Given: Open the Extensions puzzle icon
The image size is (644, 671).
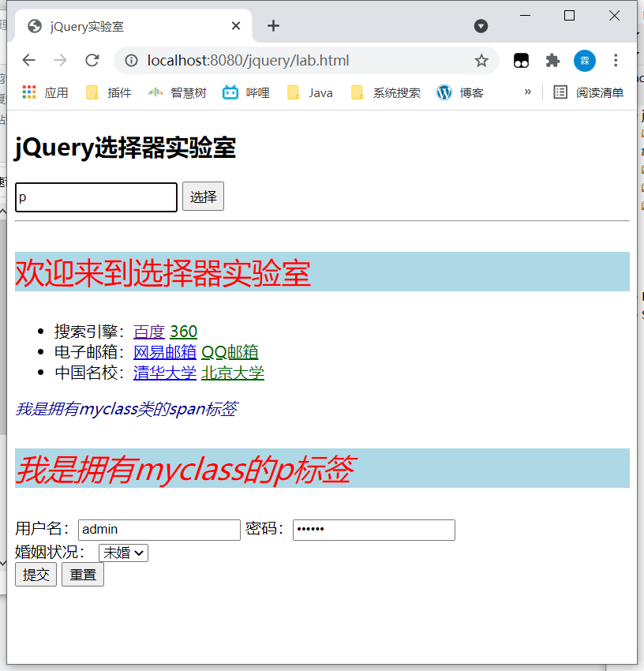Looking at the screenshot, I should coord(552,61).
